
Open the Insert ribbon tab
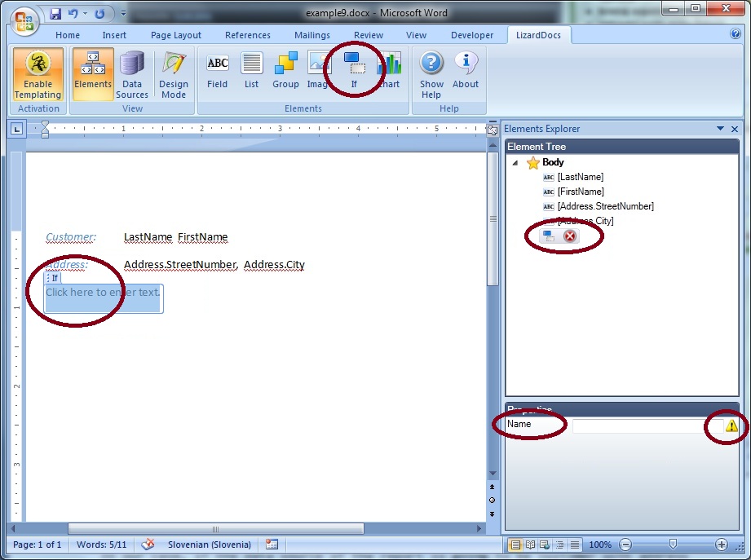(114, 35)
